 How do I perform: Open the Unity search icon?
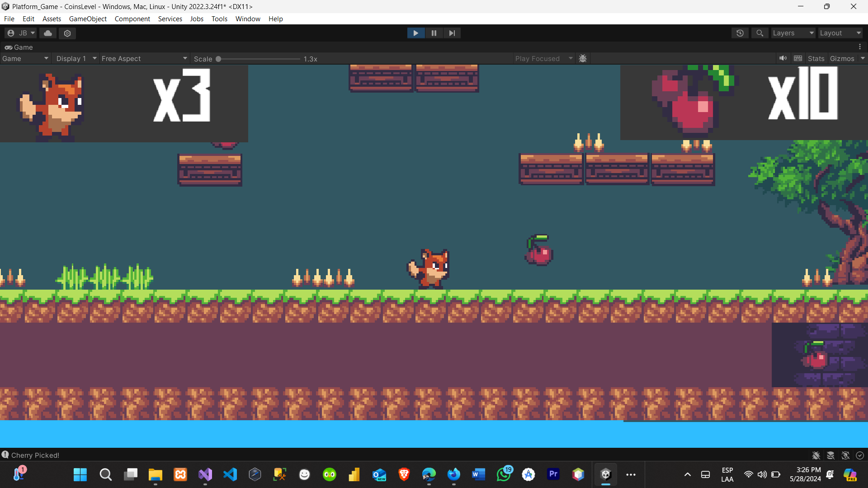coord(760,33)
